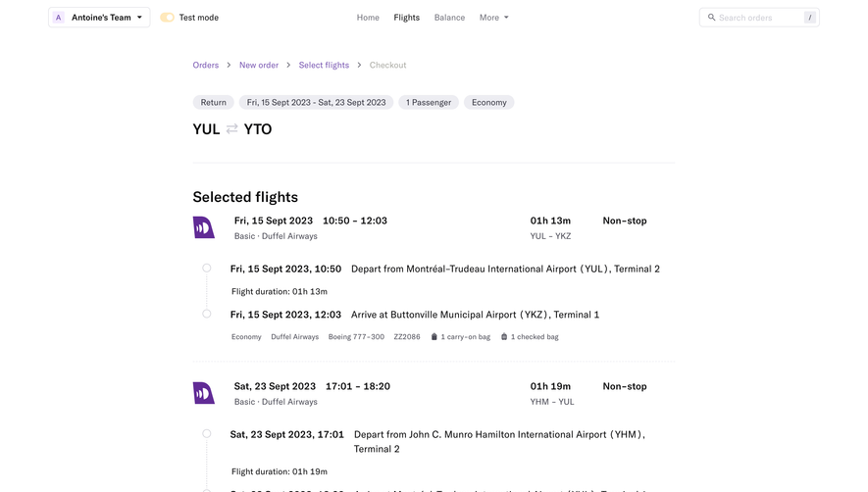Expand the More menu
The image size is (868, 492).
pyautogui.click(x=493, y=18)
